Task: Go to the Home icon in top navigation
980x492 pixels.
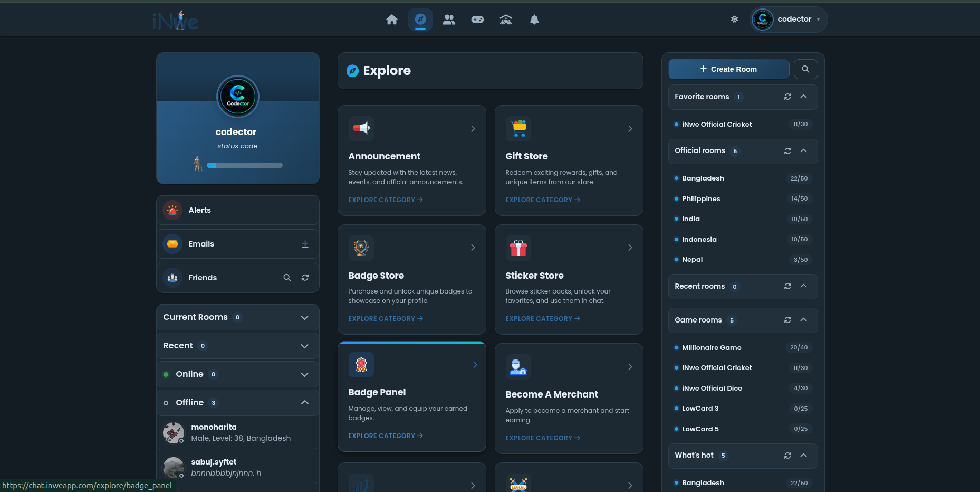Action: [392, 20]
